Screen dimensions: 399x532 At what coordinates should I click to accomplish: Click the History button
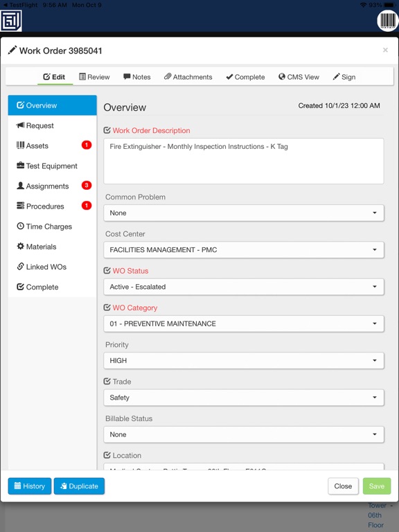[30, 486]
